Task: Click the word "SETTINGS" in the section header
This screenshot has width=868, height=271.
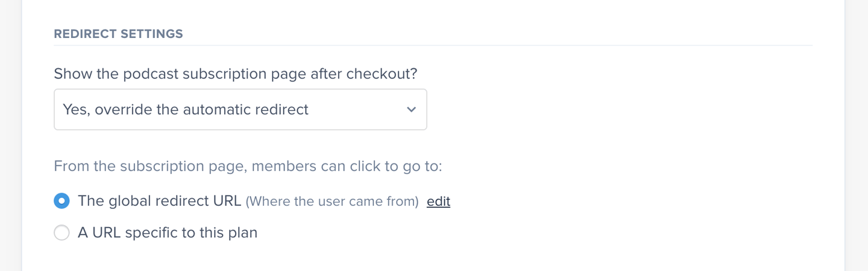Action: coord(151,34)
